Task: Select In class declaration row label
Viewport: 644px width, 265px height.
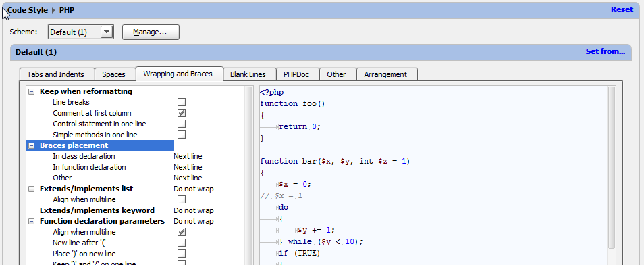Action: [x=84, y=156]
